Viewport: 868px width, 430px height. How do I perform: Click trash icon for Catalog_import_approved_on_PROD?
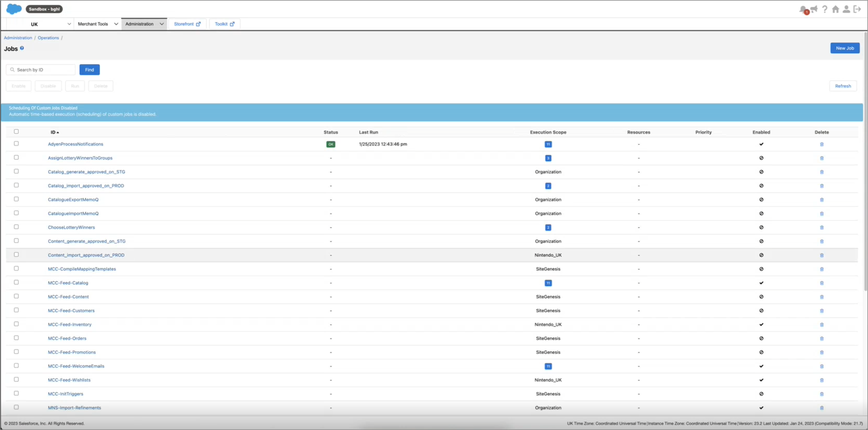[x=822, y=186]
